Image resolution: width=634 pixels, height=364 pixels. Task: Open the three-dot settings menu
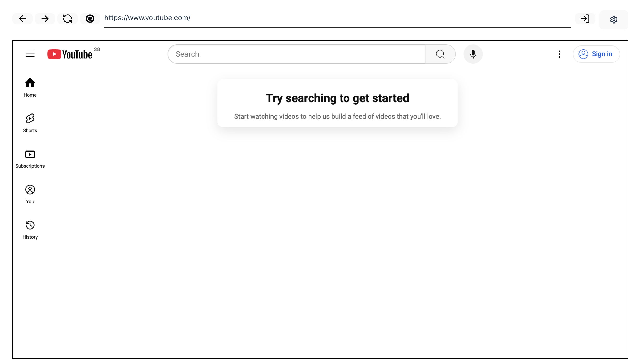pyautogui.click(x=559, y=54)
